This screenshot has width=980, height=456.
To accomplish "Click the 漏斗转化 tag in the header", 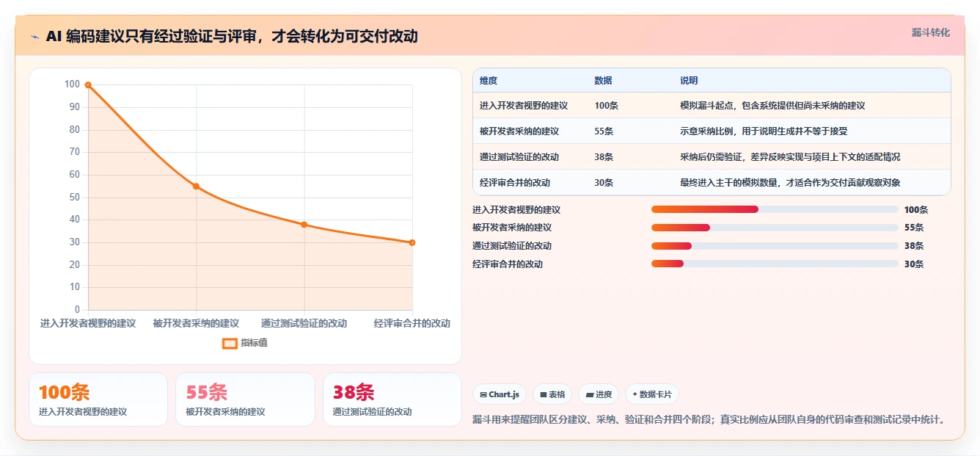I will (930, 32).
